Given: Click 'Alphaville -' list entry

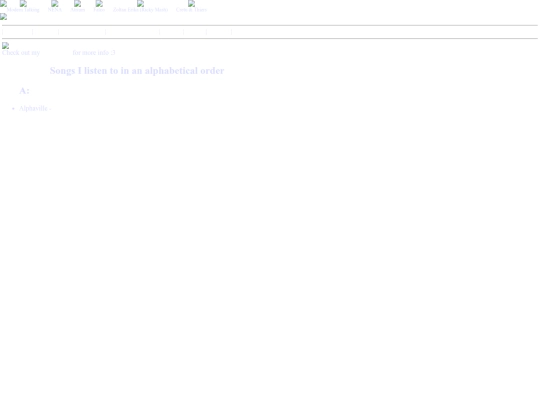Looking at the screenshot, I should 35,108.
